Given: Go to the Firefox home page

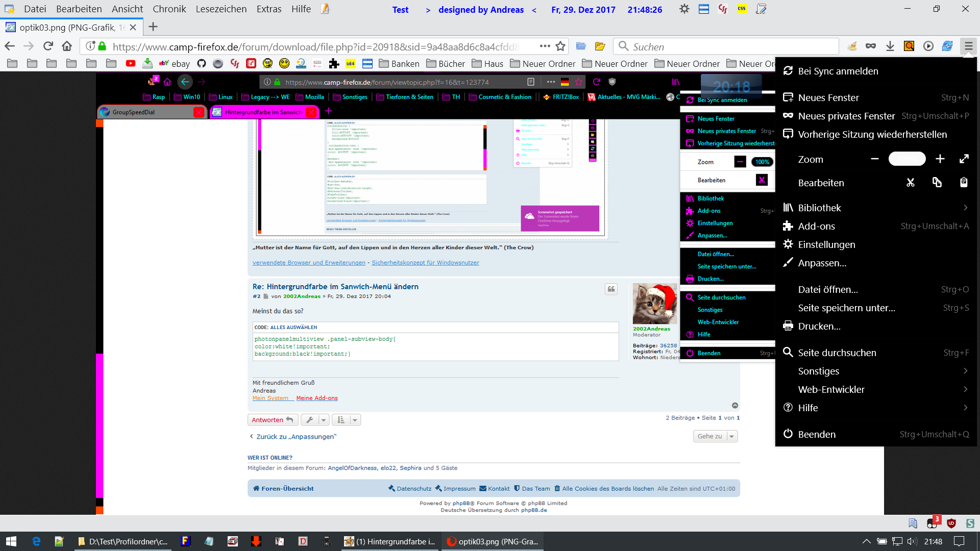Looking at the screenshot, I should click(67, 46).
